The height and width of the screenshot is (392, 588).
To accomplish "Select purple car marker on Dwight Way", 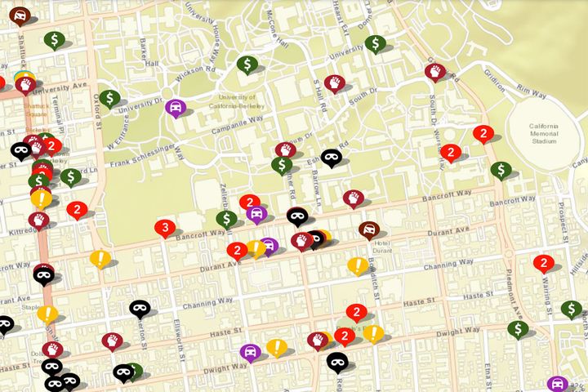I will pyautogui.click(x=251, y=353).
